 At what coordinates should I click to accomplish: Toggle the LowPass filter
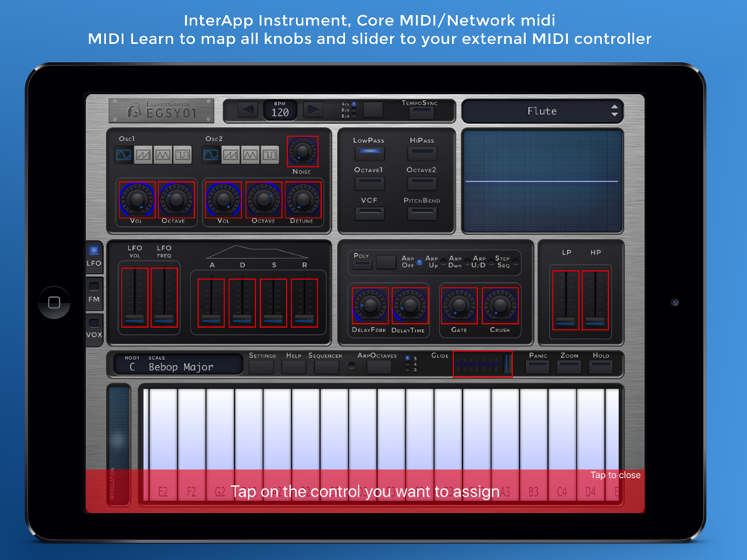(x=370, y=153)
